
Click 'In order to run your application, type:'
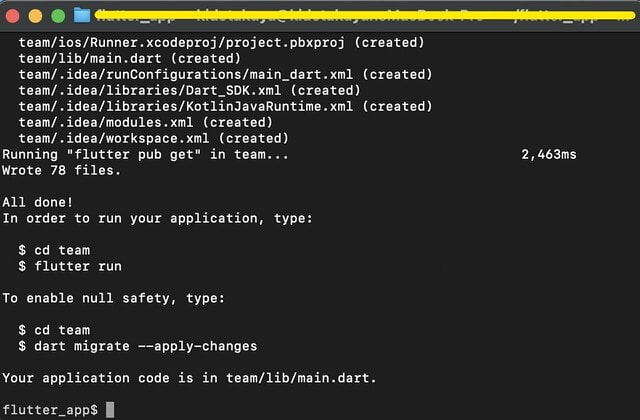tap(158, 218)
